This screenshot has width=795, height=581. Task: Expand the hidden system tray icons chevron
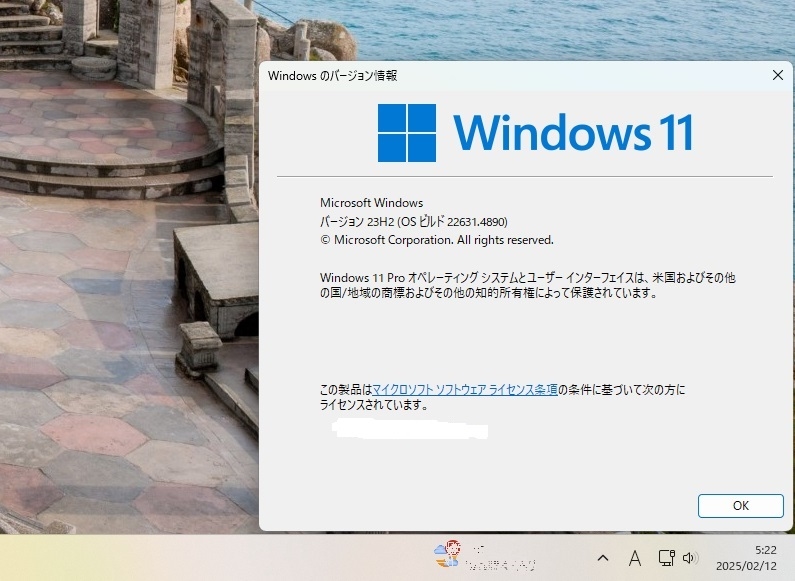(x=602, y=558)
